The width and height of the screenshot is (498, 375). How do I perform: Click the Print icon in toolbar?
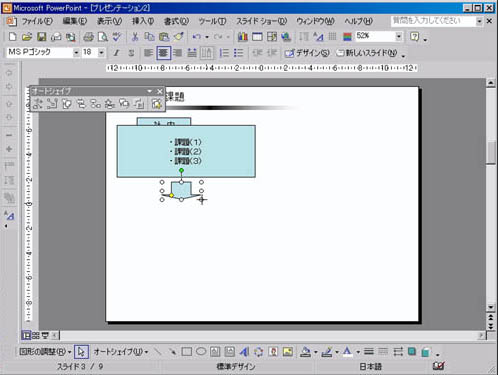tap(88, 37)
